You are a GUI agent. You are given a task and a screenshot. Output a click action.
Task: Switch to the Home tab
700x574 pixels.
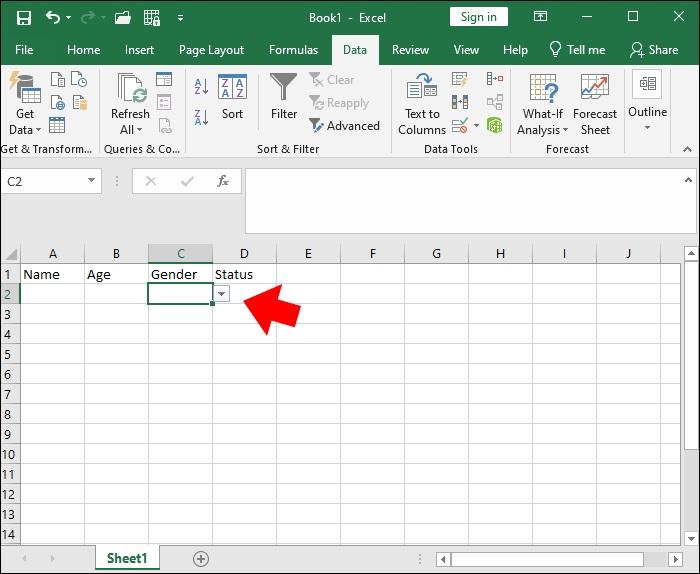(83, 50)
